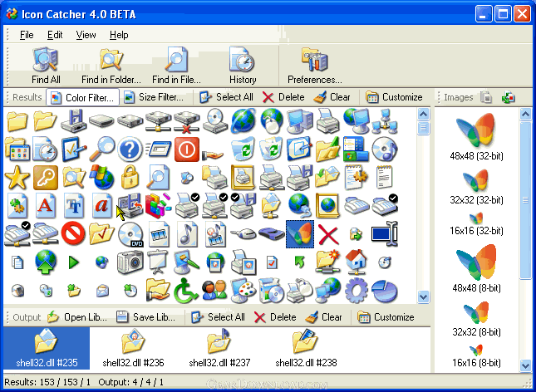This screenshot has height=392, width=536.
Task: Click Save Lib in Output toolbar
Action: click(x=145, y=317)
